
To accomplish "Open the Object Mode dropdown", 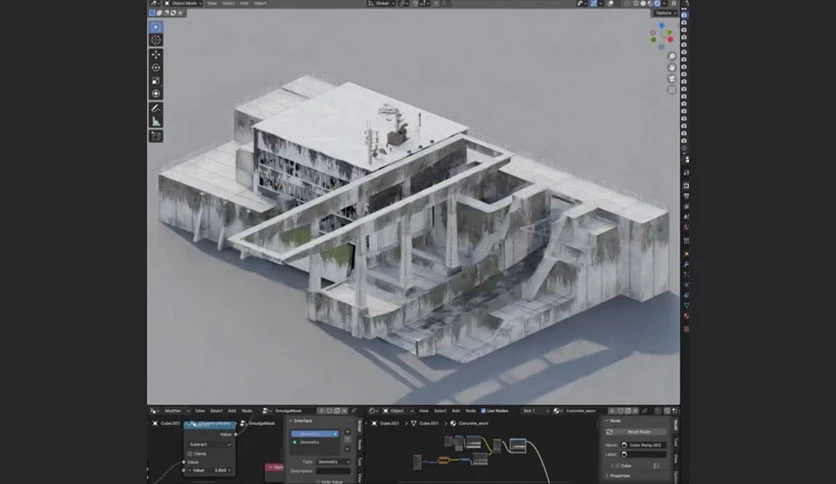I will [x=183, y=3].
